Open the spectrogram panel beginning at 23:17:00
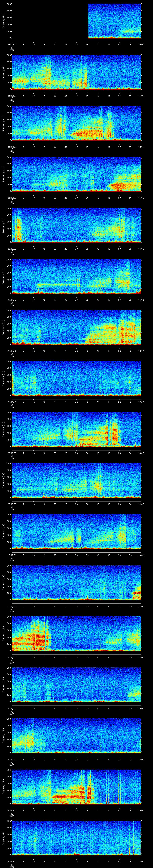Viewport: 153px width, 868px height. click(77, 429)
